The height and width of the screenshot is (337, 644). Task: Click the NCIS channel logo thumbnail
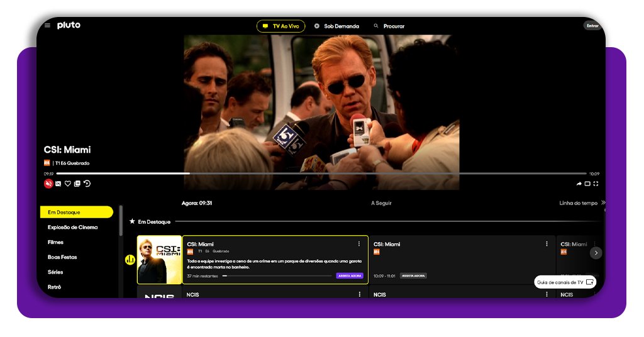159,292
